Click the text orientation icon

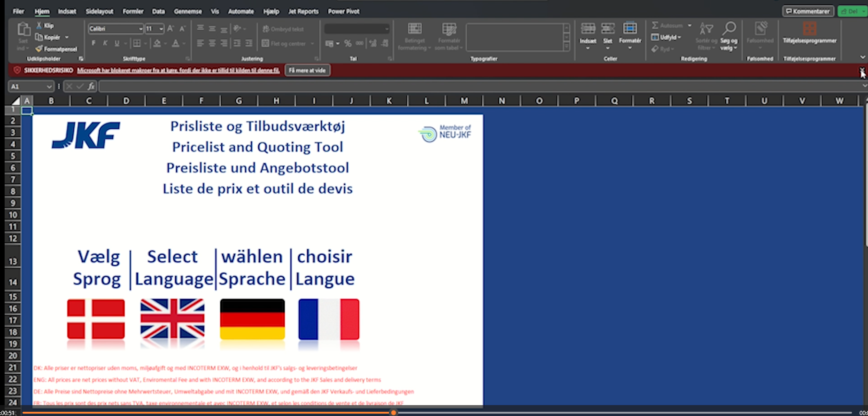pyautogui.click(x=238, y=29)
